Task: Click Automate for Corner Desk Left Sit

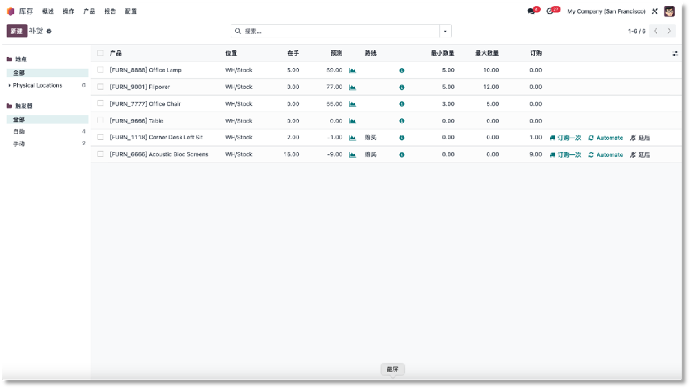Action: click(x=606, y=138)
